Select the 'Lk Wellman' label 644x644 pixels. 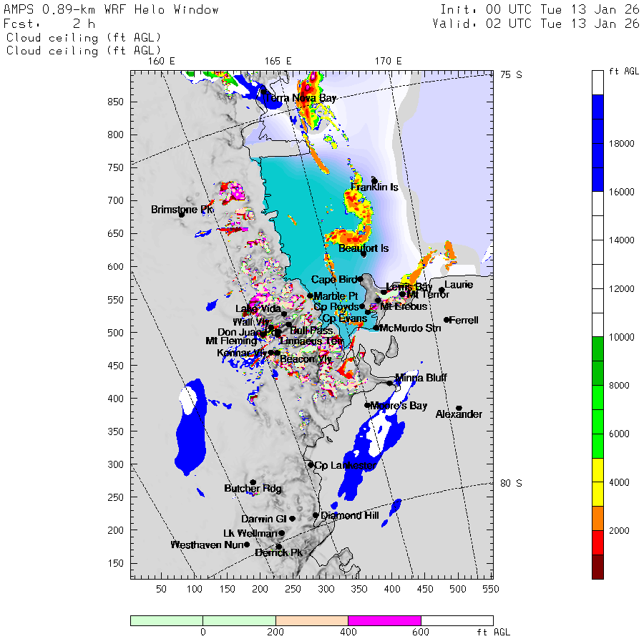[250, 534]
